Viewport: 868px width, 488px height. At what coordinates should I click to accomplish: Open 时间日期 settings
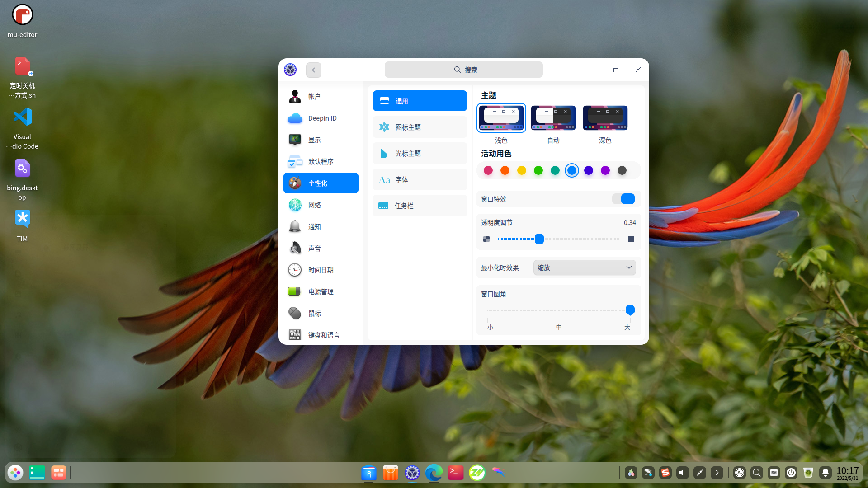(x=321, y=270)
